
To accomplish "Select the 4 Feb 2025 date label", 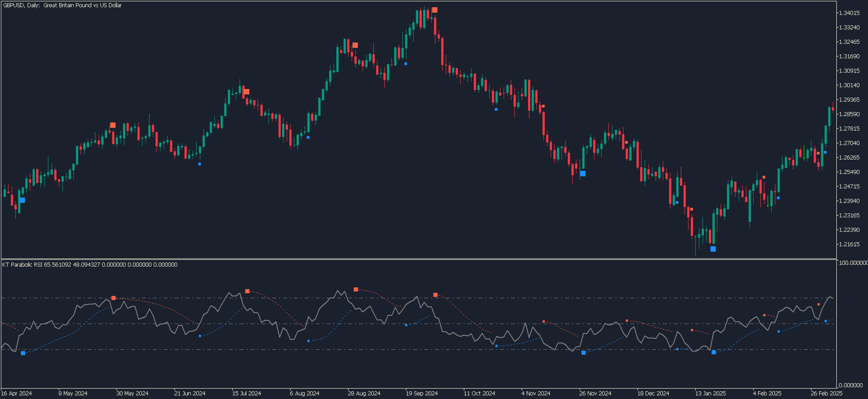I will point(767,394).
